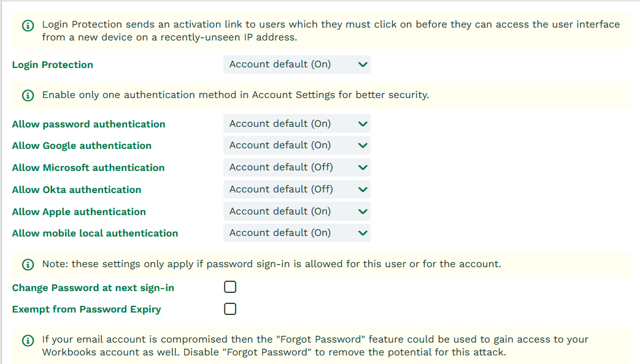The image size is (640, 364).
Task: Click the Allow mobile local authentication label
Action: [95, 233]
